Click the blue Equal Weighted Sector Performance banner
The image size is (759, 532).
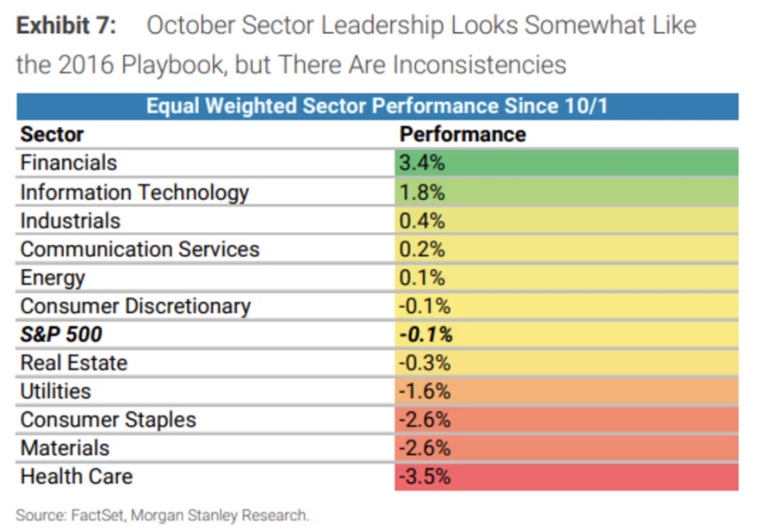click(x=377, y=106)
